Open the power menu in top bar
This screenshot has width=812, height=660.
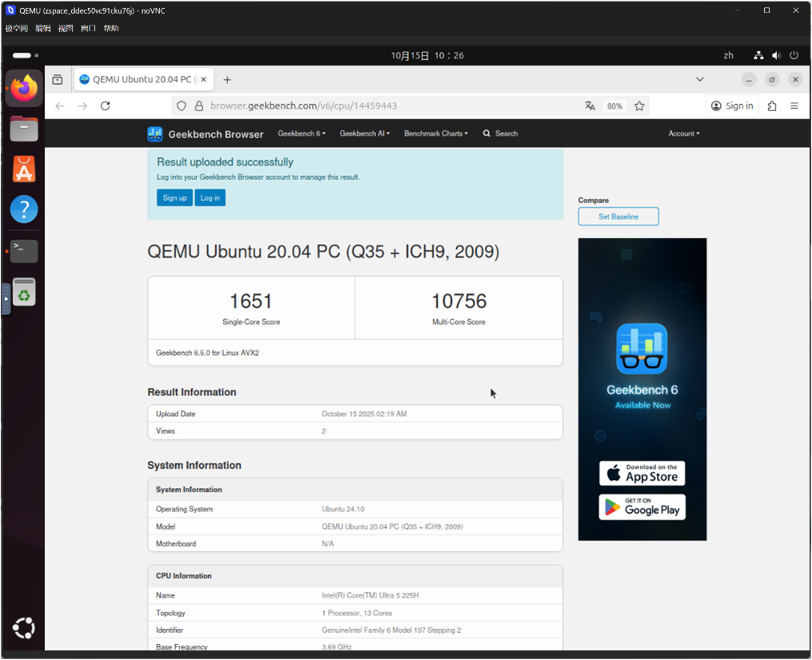click(x=794, y=55)
